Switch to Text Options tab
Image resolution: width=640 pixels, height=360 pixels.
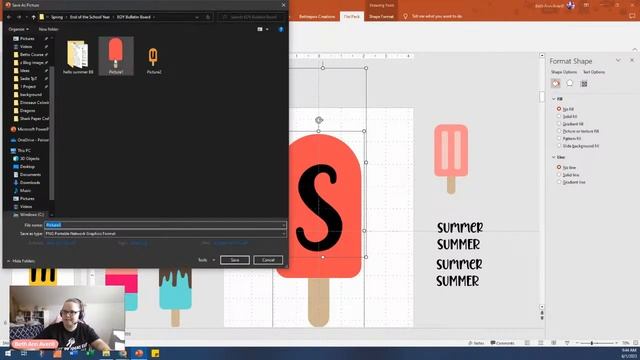(594, 72)
